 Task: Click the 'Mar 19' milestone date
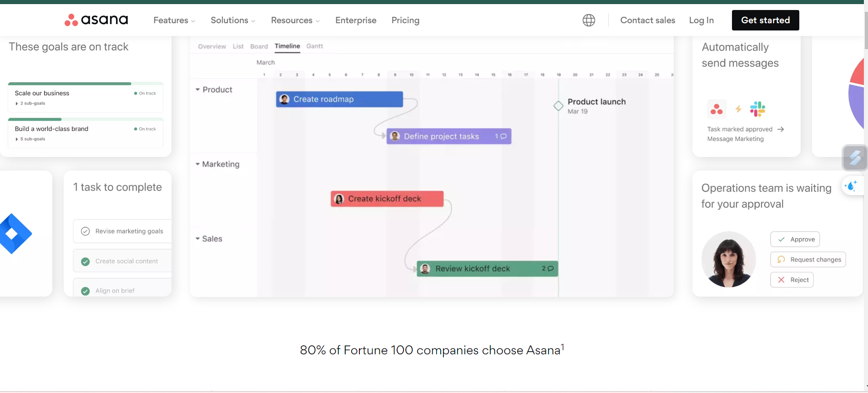click(577, 111)
